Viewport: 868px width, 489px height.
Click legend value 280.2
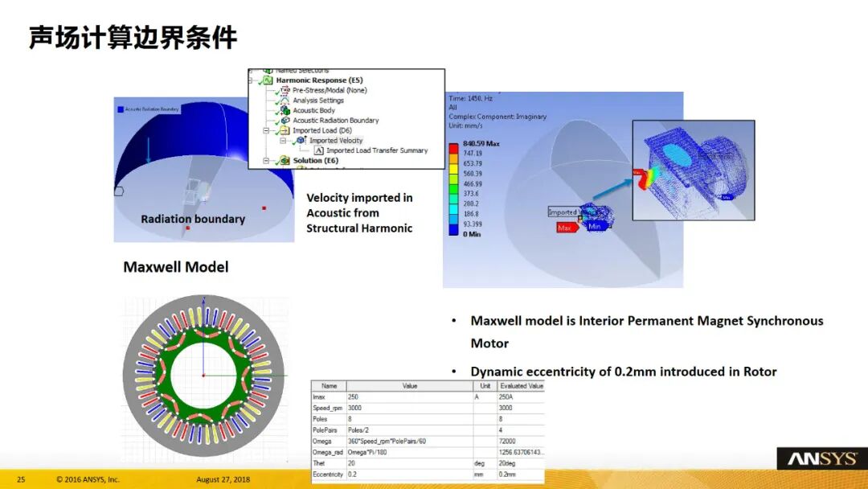point(470,203)
